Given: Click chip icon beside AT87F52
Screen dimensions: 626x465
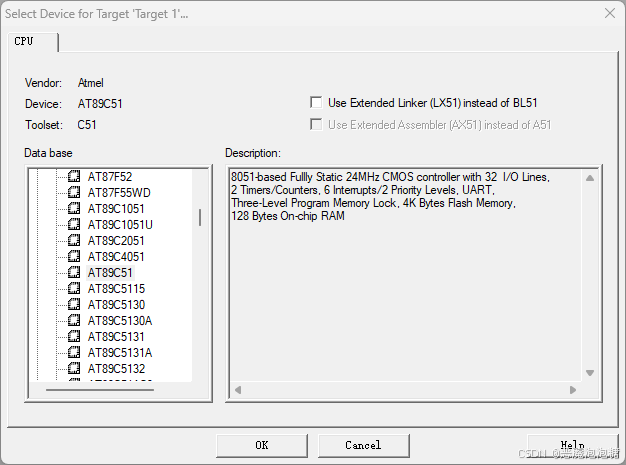Looking at the screenshot, I should [x=74, y=176].
